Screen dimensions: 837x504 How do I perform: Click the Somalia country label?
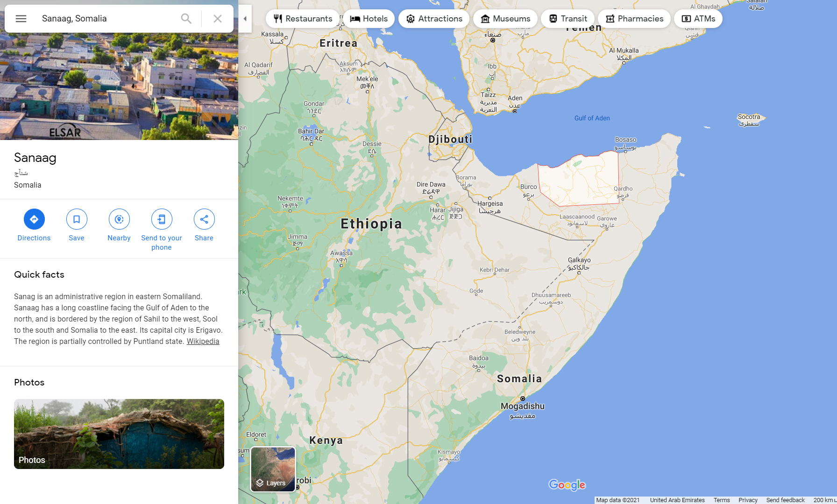(519, 378)
